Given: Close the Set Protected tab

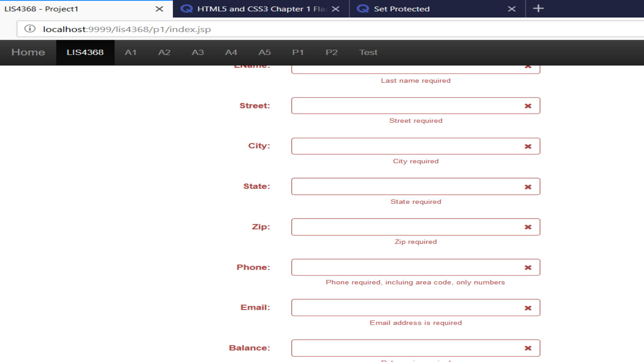Looking at the screenshot, I should 512,9.
